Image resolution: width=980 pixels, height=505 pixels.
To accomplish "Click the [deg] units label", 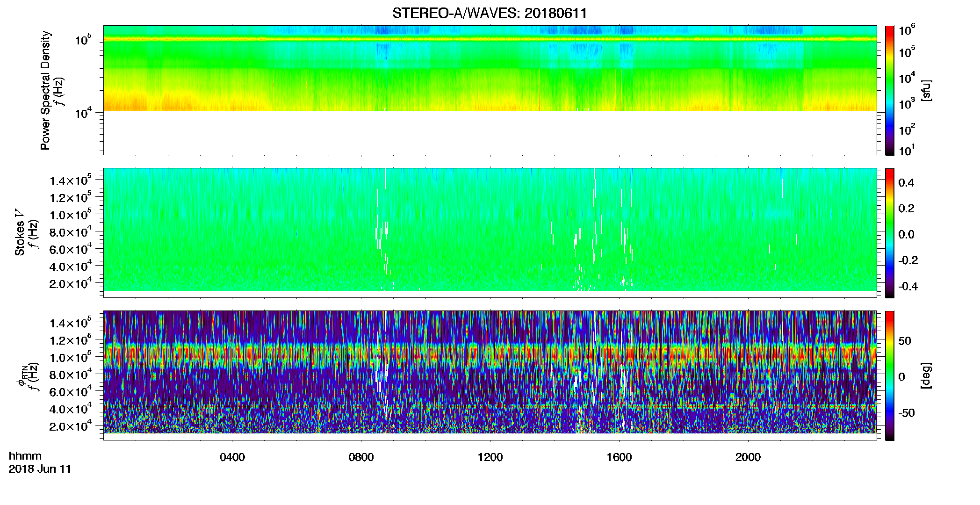I will pos(926,375).
